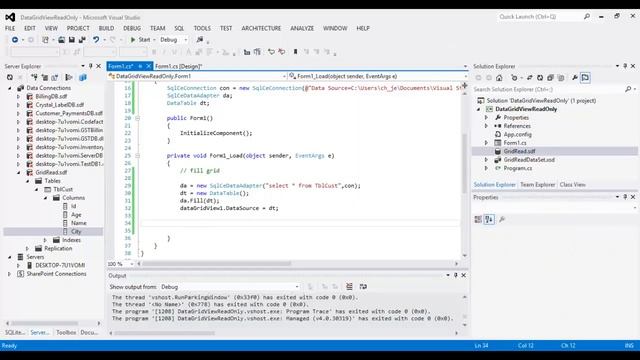Collapse the TblCust table node

[37, 189]
